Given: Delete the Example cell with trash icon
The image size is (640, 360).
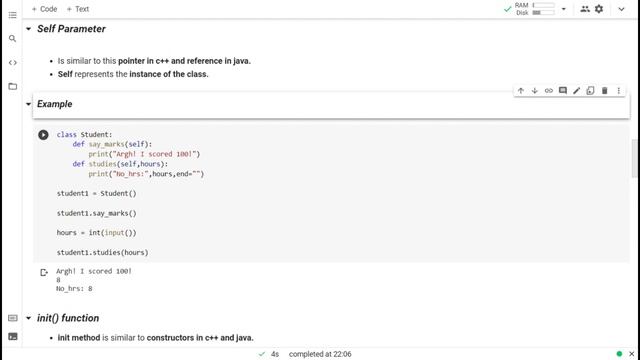Looking at the screenshot, I should pos(604,91).
